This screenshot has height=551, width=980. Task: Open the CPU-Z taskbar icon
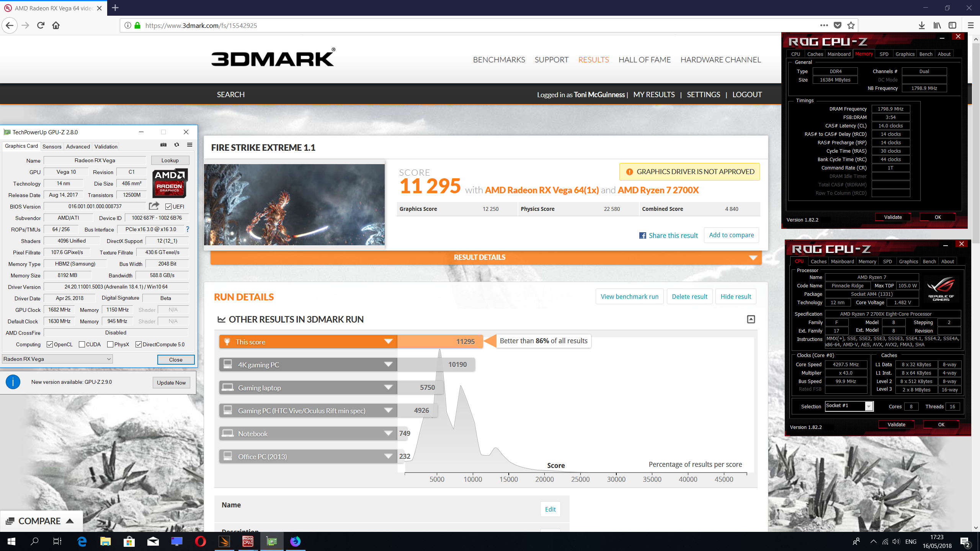pyautogui.click(x=248, y=541)
